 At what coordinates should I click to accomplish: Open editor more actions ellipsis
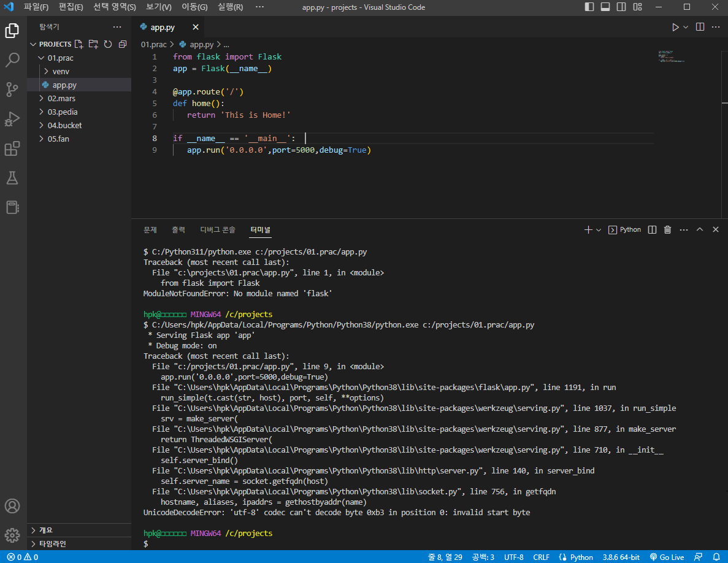[x=716, y=27]
